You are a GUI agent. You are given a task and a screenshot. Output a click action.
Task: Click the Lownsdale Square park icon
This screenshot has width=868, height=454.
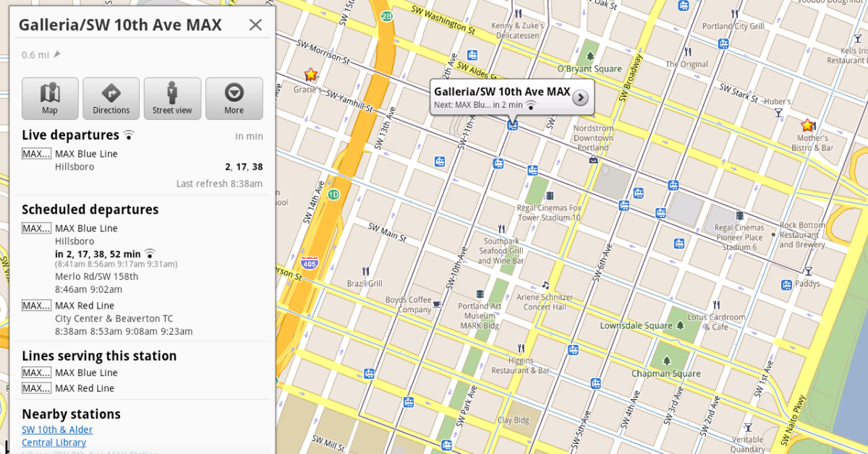[680, 325]
